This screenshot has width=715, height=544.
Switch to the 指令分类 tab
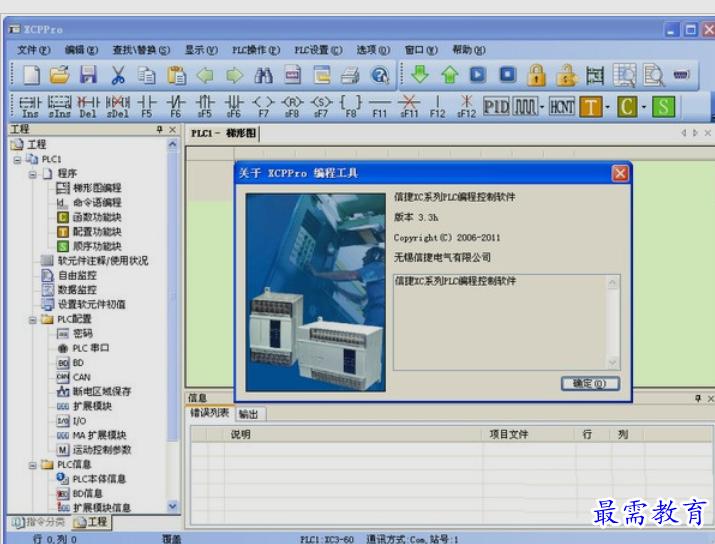pos(39,522)
